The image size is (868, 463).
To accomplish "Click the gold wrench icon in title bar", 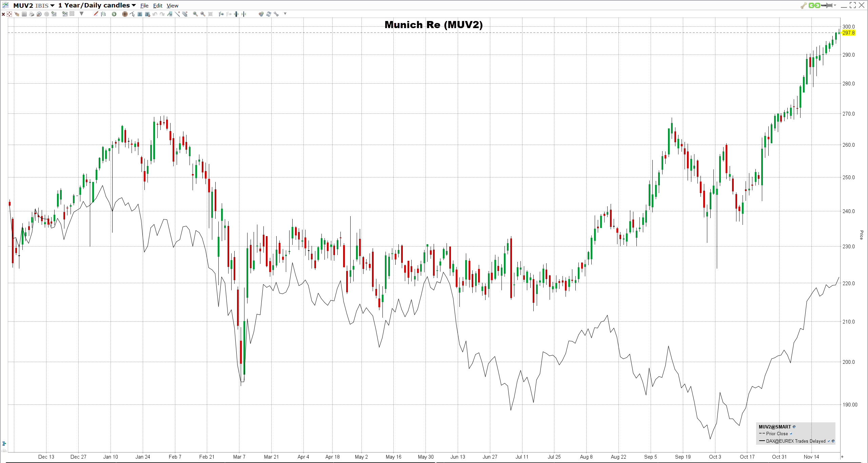I will click(x=803, y=5).
